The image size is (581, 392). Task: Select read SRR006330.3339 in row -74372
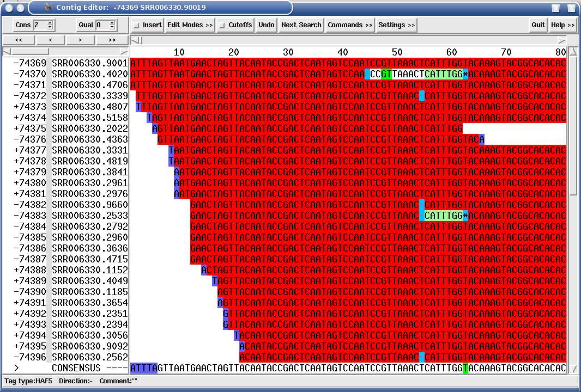(x=90, y=95)
